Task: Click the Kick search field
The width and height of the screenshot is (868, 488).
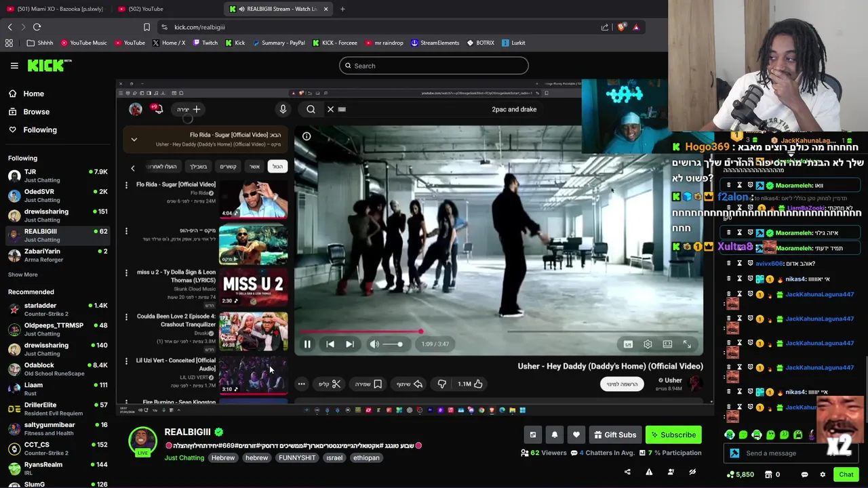Action: 434,66
